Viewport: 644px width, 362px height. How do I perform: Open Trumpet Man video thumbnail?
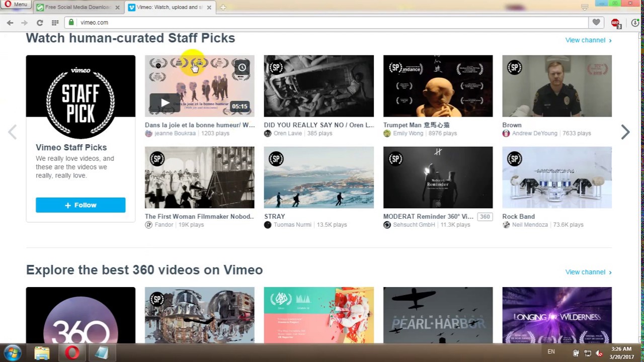pos(438,86)
